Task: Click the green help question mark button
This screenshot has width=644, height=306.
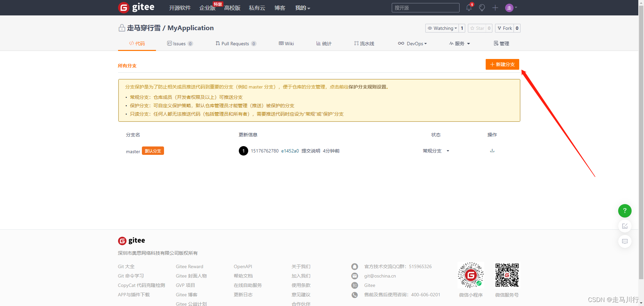Action: coord(625,211)
